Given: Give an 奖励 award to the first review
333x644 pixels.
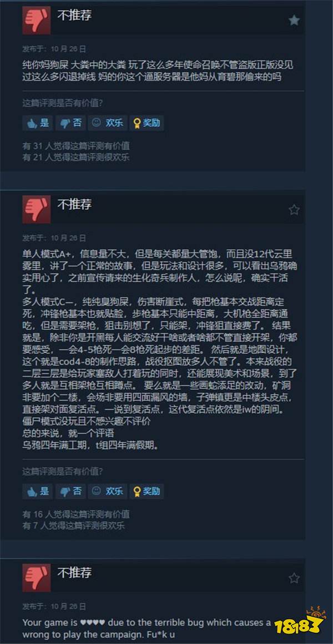Looking at the screenshot, I should 147,123.
